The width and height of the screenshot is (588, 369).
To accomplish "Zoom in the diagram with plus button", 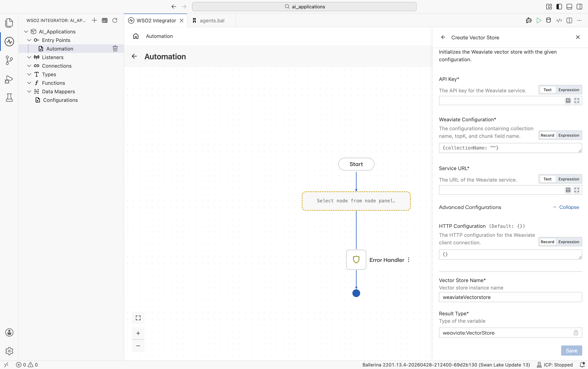I will tap(138, 333).
